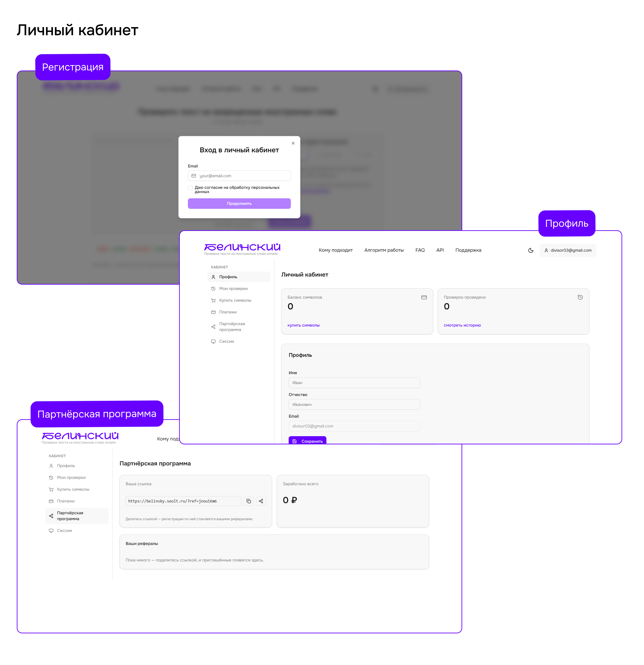Click the balance card icon
This screenshot has height=665, width=644.
tap(424, 297)
